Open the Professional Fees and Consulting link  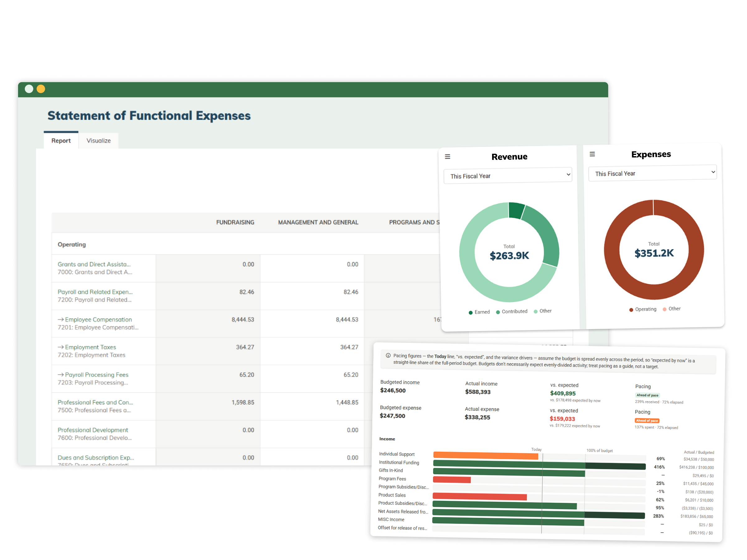click(95, 402)
